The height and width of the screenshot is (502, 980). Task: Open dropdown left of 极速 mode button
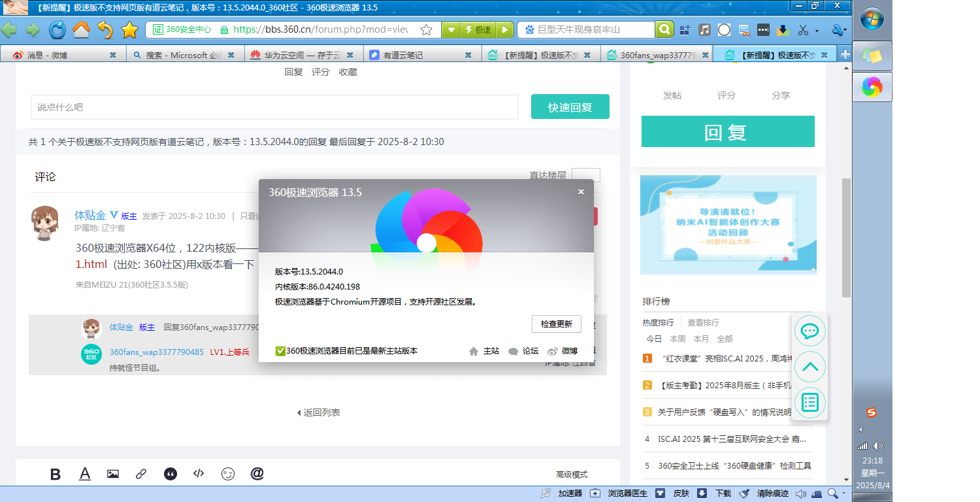click(x=451, y=29)
